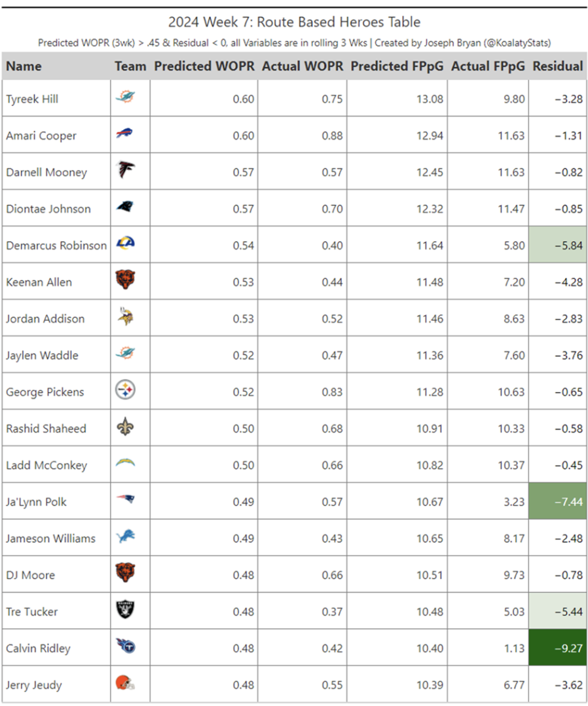
Task: Click the Rams logo next to Demarcus Robinson
Action: tap(124, 245)
